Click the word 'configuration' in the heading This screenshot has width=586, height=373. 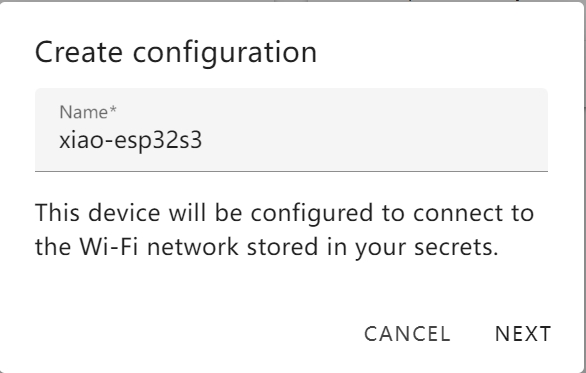[x=225, y=53]
